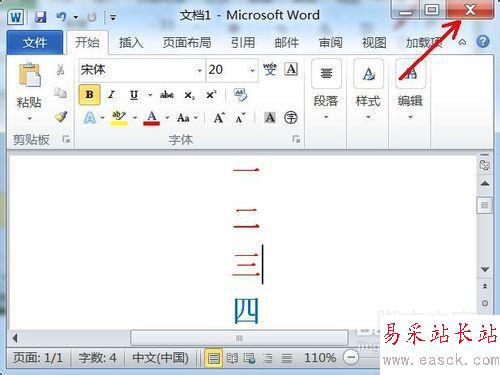Toggle strikethrough (abc) formatting
This screenshot has width=500, height=375.
[x=167, y=95]
